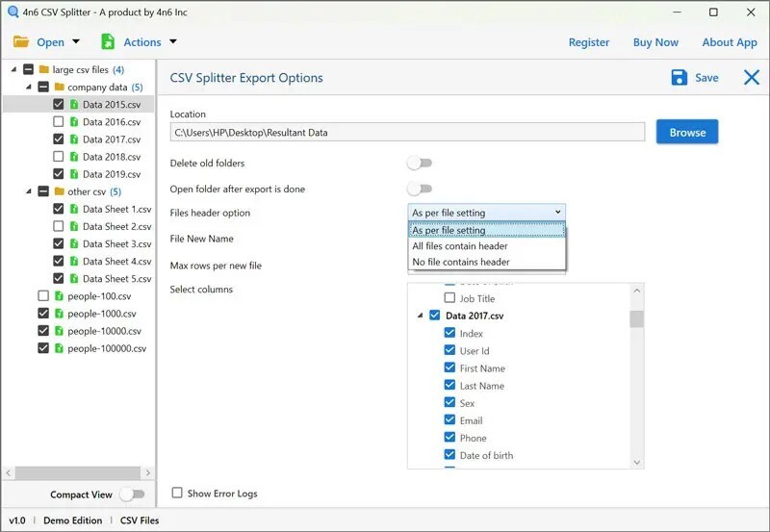
Task: Uncheck the Data 2017.csv columns group checkbox
Action: (435, 316)
